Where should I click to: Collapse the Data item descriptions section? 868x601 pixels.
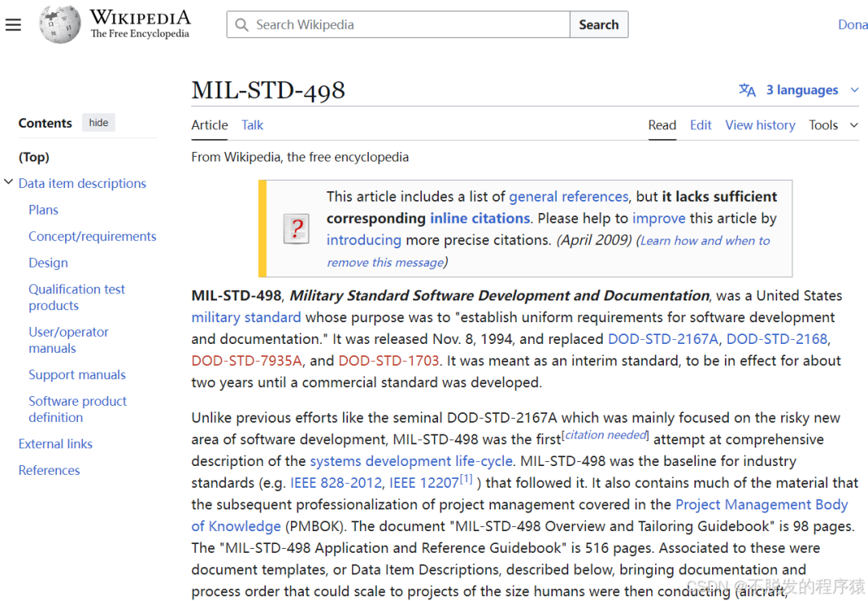pos(8,182)
